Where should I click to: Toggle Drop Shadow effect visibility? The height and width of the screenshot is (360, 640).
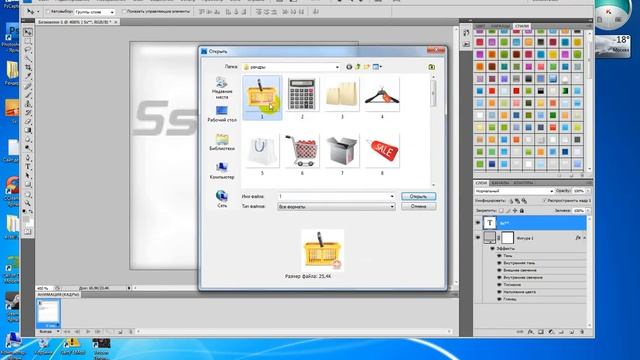point(499,256)
